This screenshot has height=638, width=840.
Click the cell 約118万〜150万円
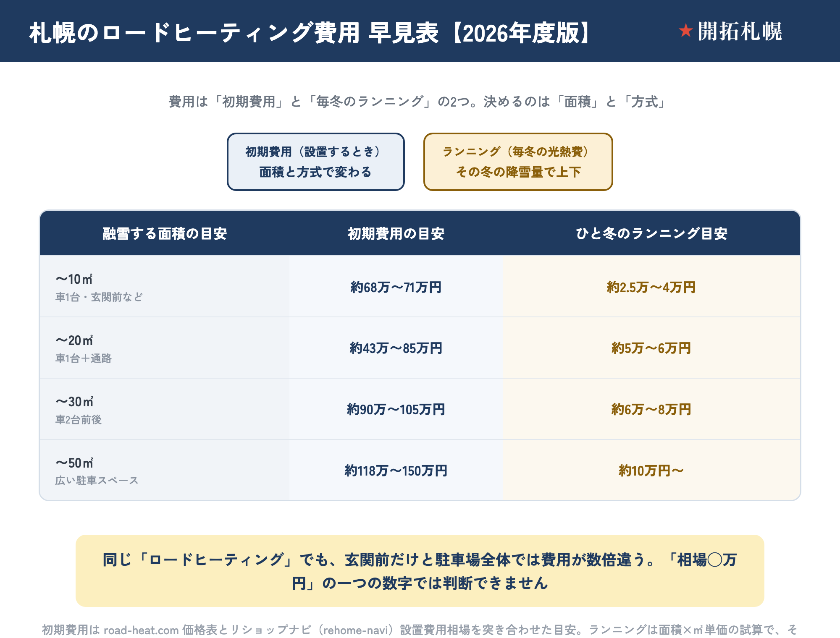tap(396, 471)
